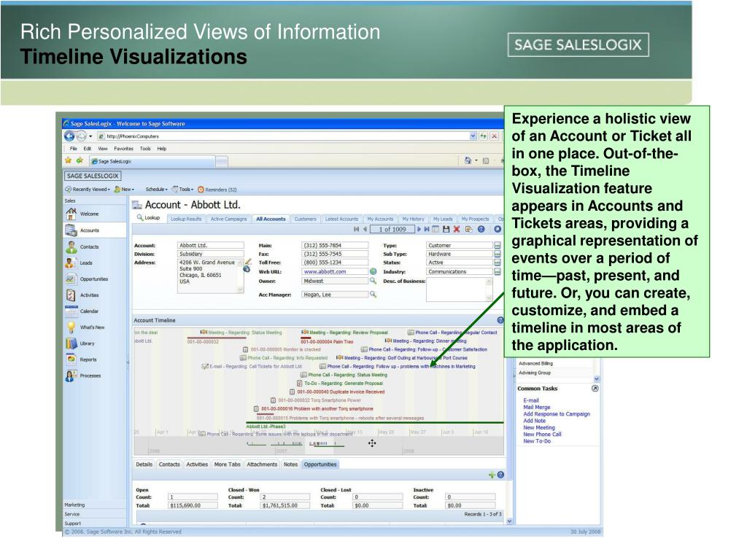
Task: Expand the Schedule dropdown
Action: click(156, 190)
